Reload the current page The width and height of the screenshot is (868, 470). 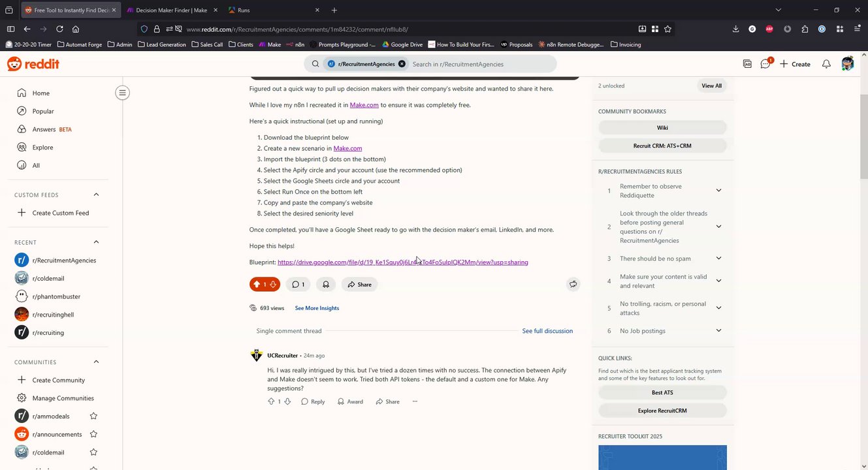click(59, 29)
